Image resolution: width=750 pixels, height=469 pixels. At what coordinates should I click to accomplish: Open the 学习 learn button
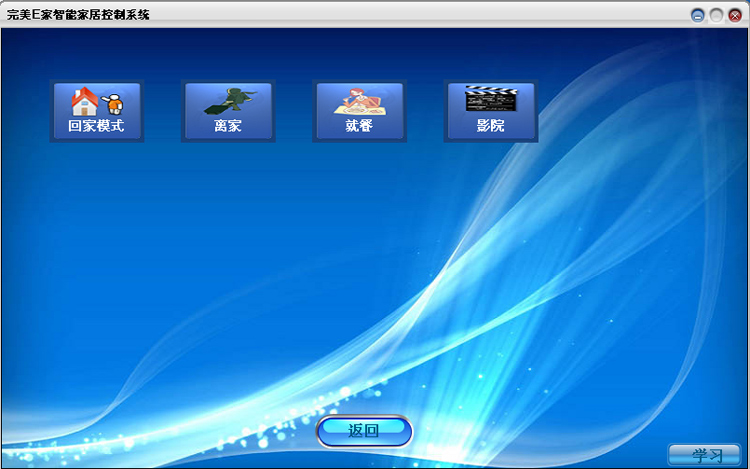(x=704, y=455)
